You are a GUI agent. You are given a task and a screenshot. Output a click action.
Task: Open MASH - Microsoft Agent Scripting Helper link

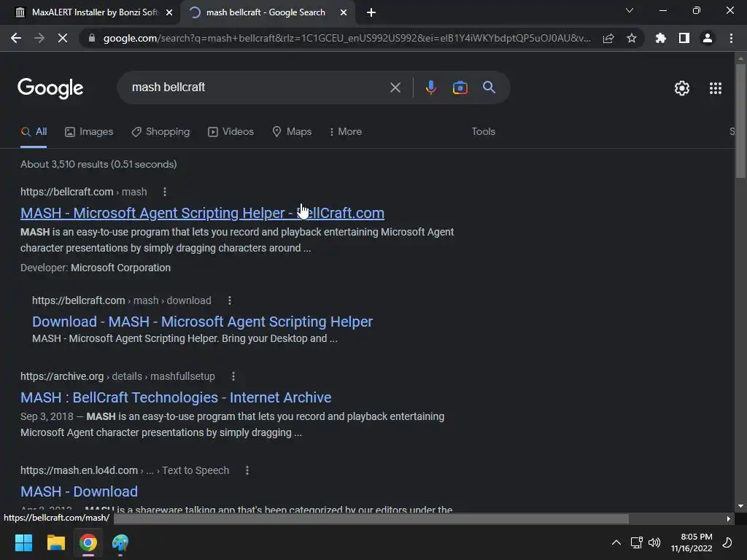202,213
